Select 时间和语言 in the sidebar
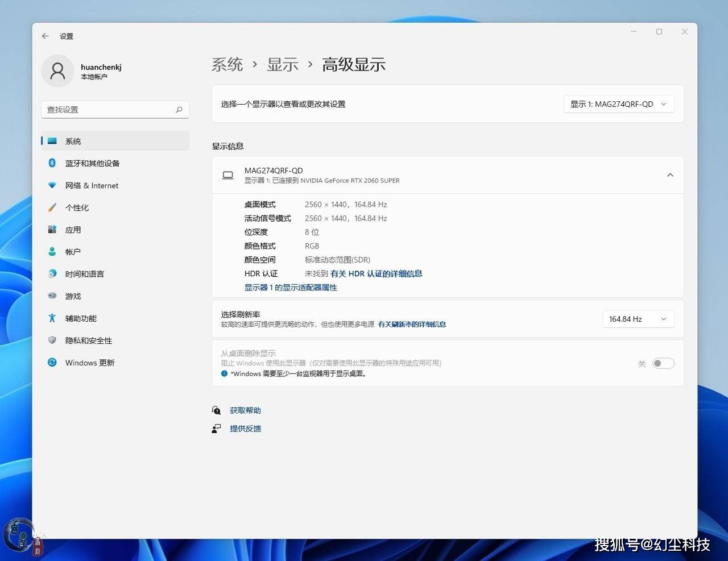This screenshot has width=728, height=561. 115,274
